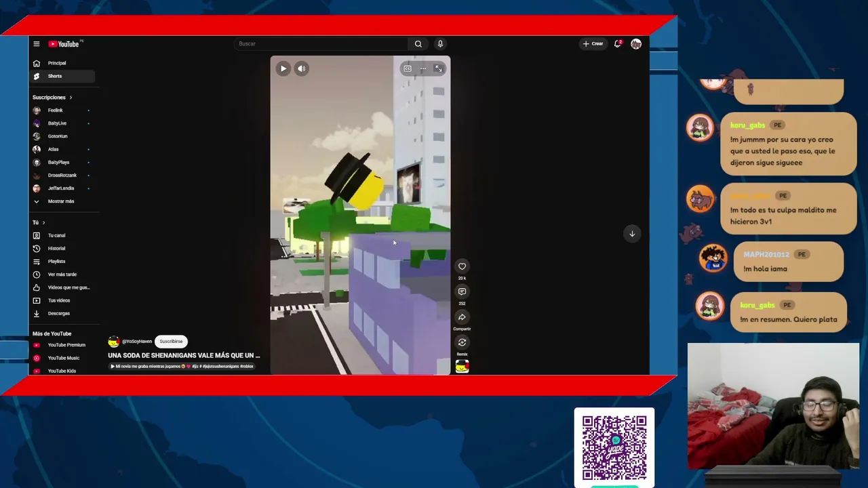This screenshot has width=868, height=488.
Task: Click the Short's description with hashtags
Action: 182,367
